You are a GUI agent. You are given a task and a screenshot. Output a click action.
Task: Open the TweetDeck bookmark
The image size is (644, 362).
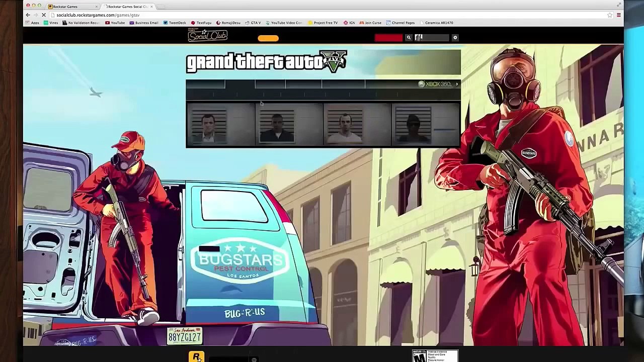[x=175, y=23]
